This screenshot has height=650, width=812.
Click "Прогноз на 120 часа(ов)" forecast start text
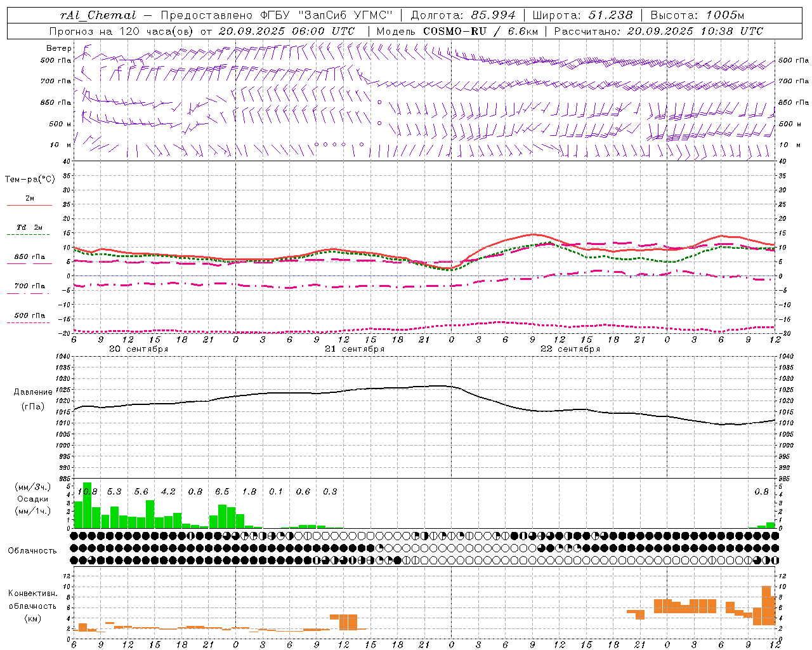(x=122, y=31)
